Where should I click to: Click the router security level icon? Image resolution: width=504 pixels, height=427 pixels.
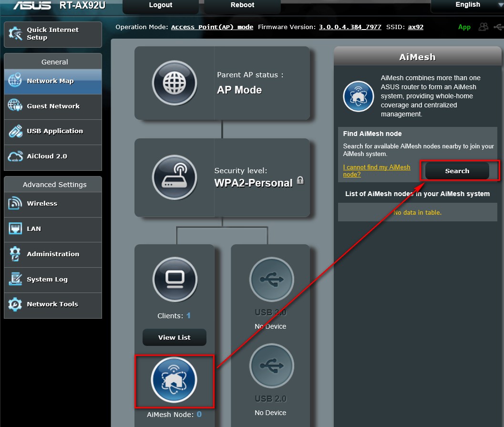pos(175,177)
